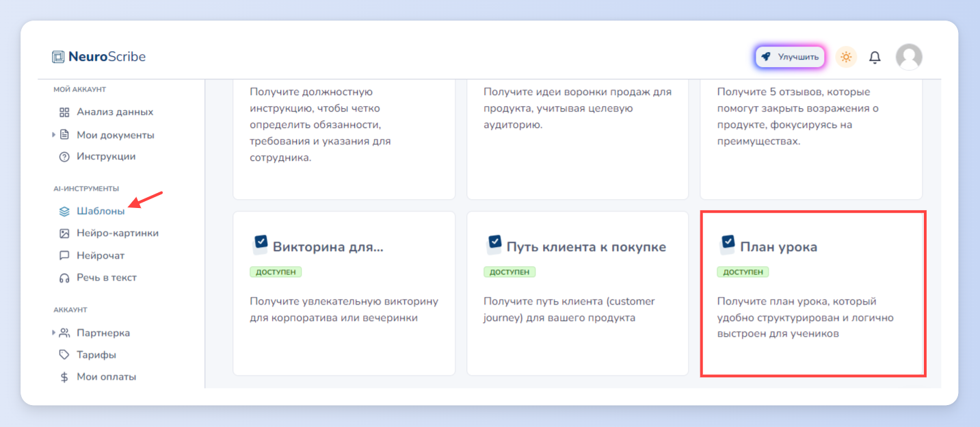Click ДОСТУПЕН badge on Путь клиента card
980x427 pixels.
tap(509, 272)
